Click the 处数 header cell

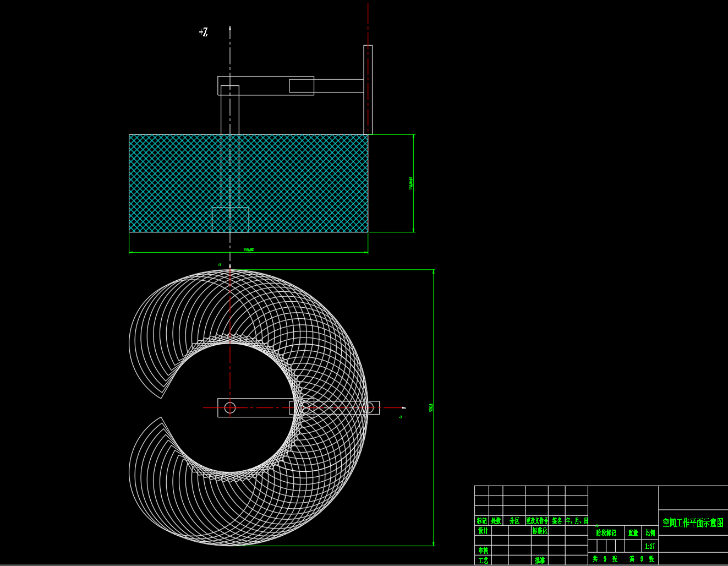(x=496, y=521)
